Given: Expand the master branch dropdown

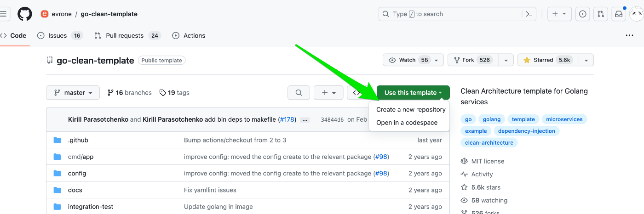Looking at the screenshot, I should [73, 93].
